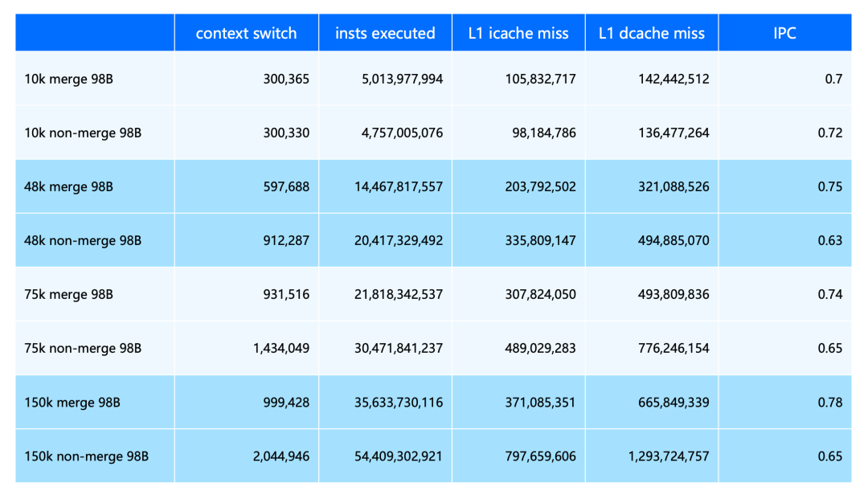Select row label '48k merge 98B'

68,186
